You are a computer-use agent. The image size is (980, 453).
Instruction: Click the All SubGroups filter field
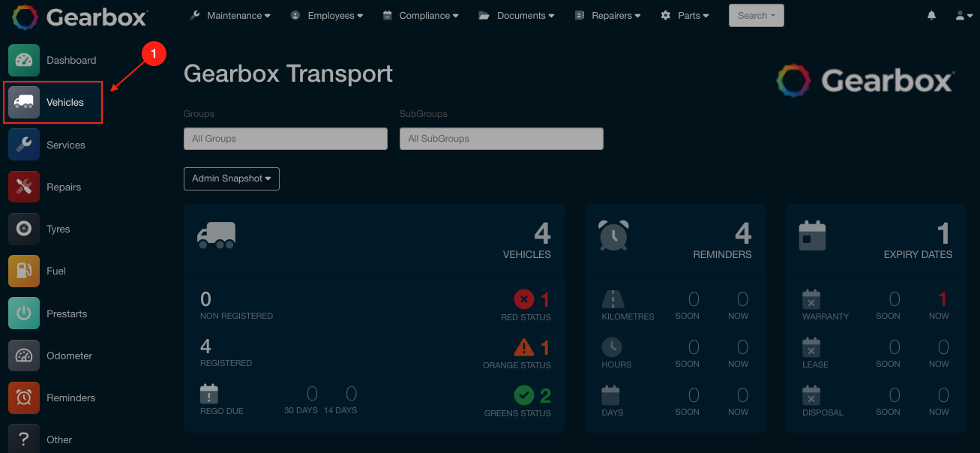click(x=502, y=139)
